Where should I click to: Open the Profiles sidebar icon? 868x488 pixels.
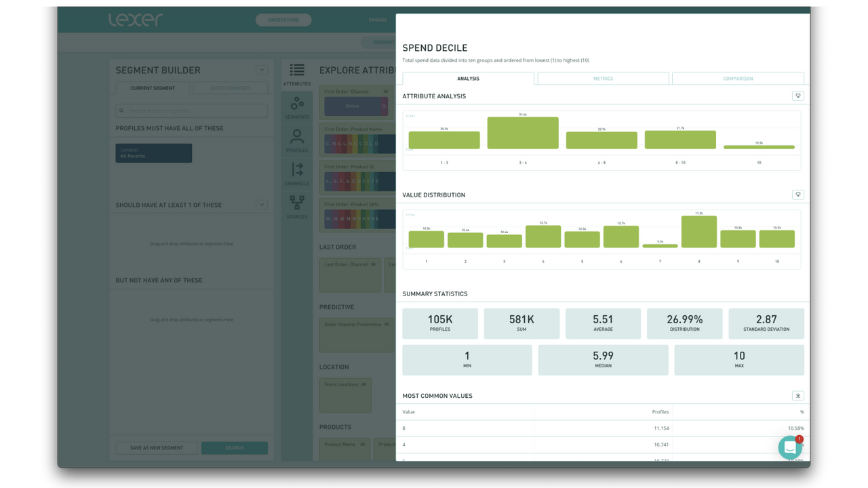(296, 138)
